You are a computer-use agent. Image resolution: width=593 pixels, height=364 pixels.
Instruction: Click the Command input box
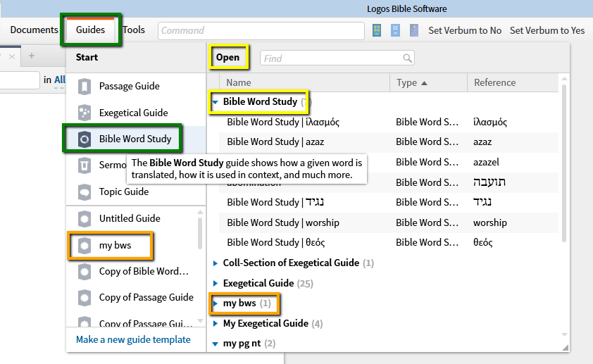(x=261, y=30)
